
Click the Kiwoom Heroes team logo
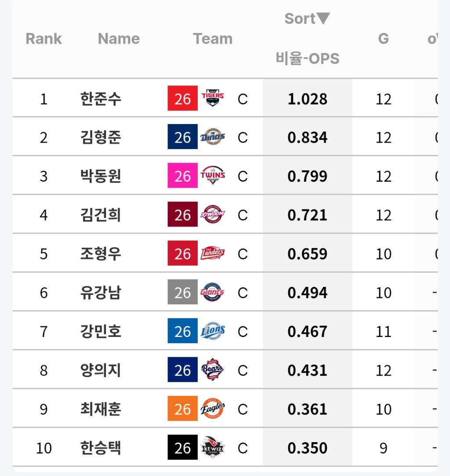213,214
